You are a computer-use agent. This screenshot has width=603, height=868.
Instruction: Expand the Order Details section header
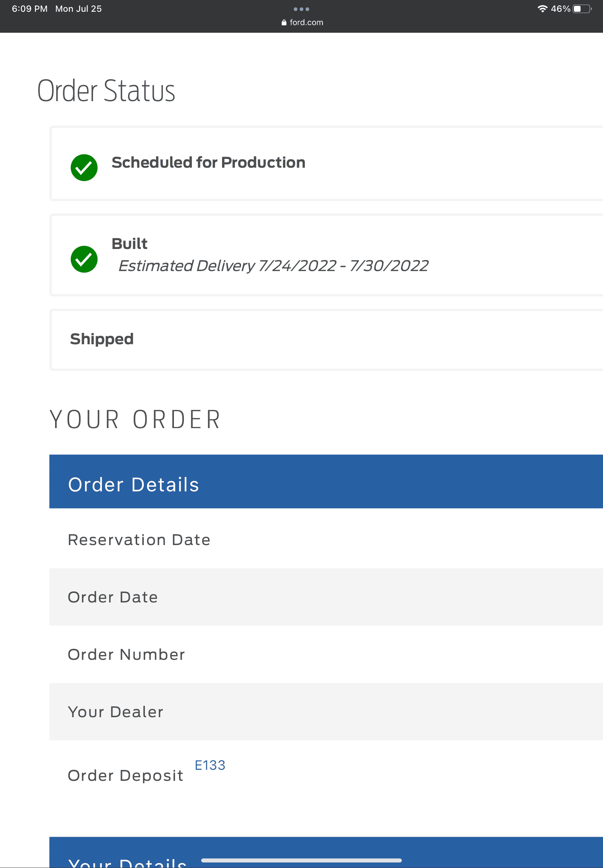(x=326, y=481)
